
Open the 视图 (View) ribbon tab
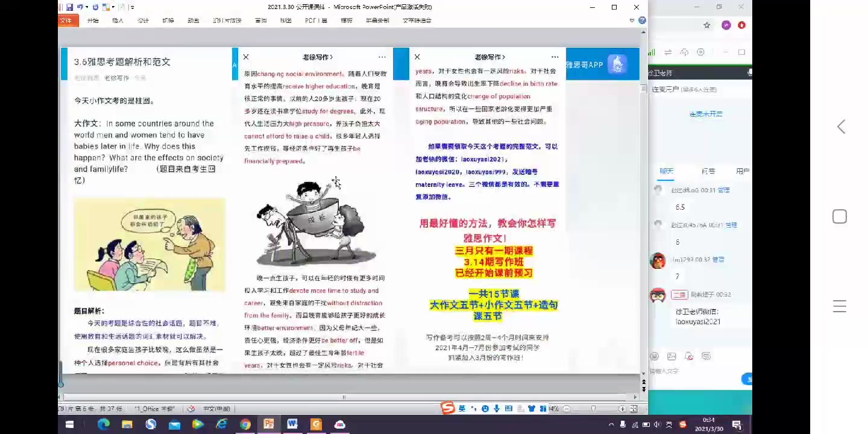pos(286,20)
